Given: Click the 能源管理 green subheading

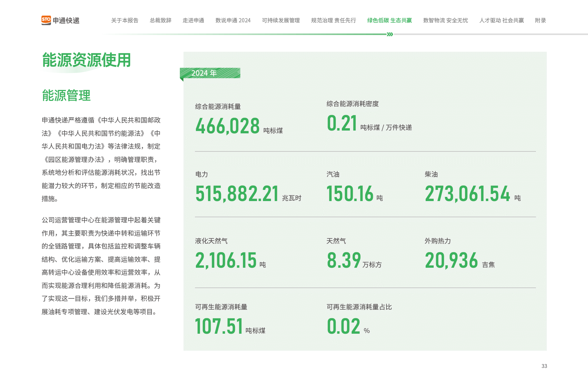Looking at the screenshot, I should tap(66, 95).
